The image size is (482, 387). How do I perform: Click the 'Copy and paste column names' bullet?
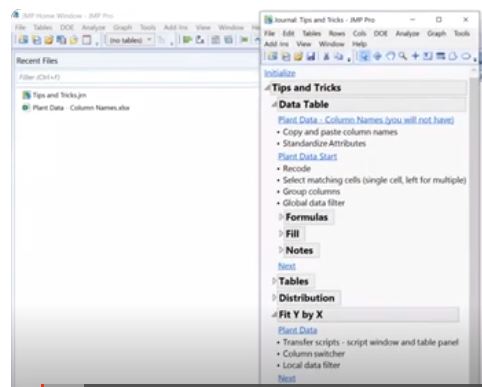click(x=340, y=132)
